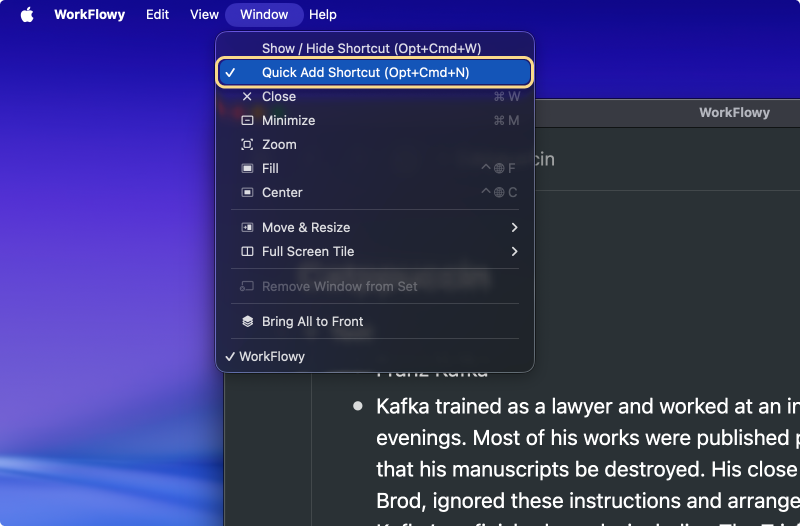Open the View menu
The width and height of the screenshot is (800, 526).
(x=204, y=15)
